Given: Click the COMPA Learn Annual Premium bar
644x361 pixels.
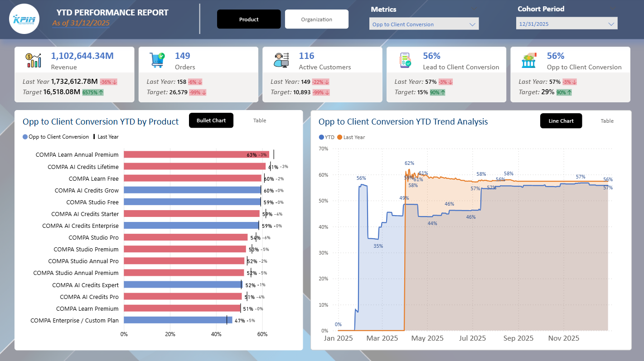Looking at the screenshot, I should pyautogui.click(x=196, y=154).
